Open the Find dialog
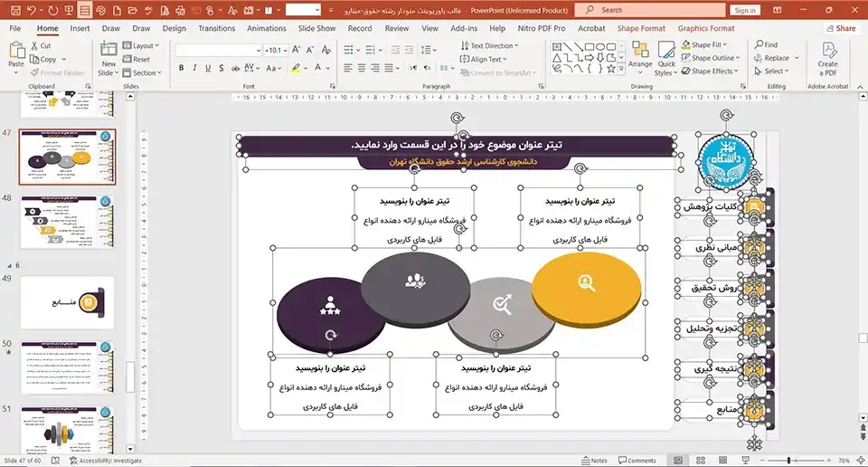Viewport: 868px width, 467px height. pyautogui.click(x=766, y=44)
